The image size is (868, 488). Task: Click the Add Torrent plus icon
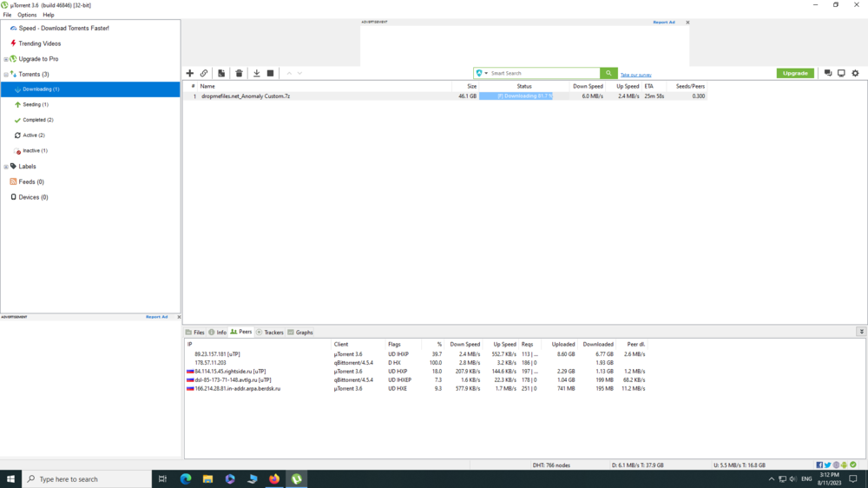click(x=190, y=73)
